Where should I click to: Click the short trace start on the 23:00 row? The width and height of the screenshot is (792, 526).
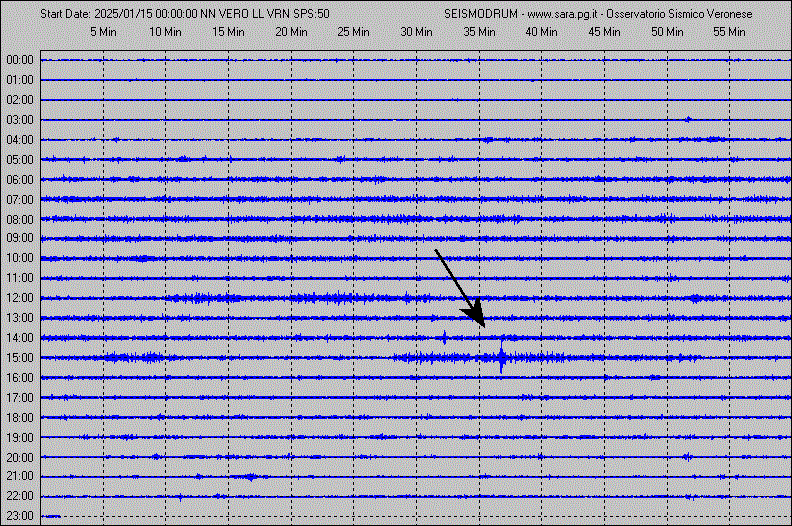[x=51, y=516]
